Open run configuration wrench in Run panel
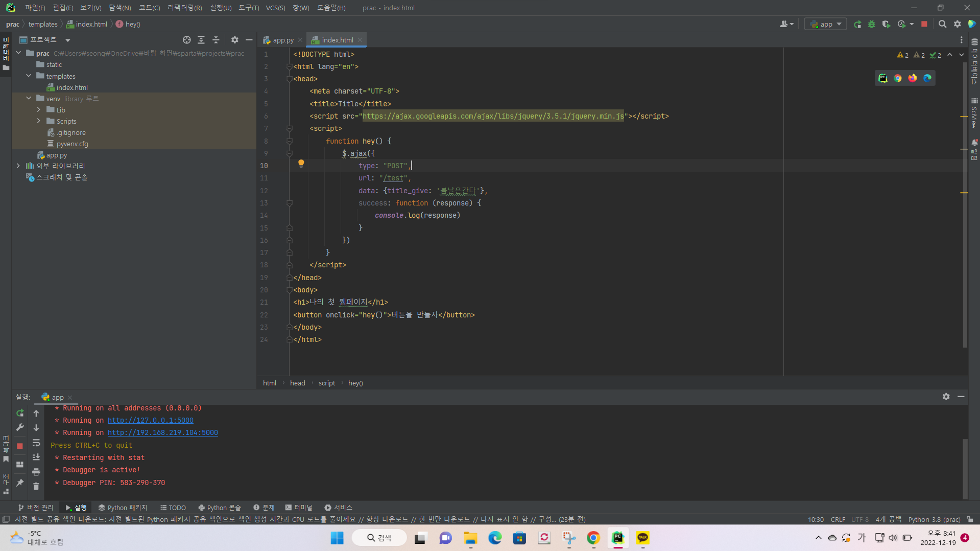This screenshot has height=551, width=980. tap(20, 427)
